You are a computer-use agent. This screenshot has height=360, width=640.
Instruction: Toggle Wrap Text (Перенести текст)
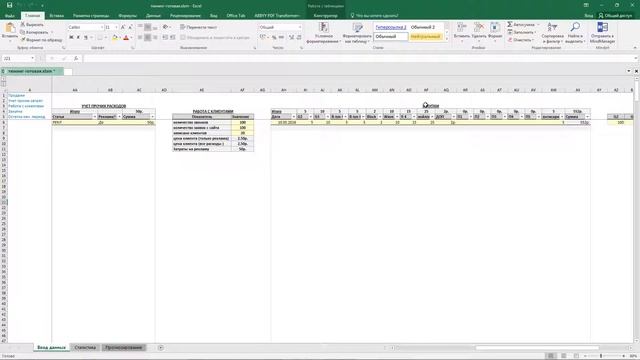click(x=199, y=27)
